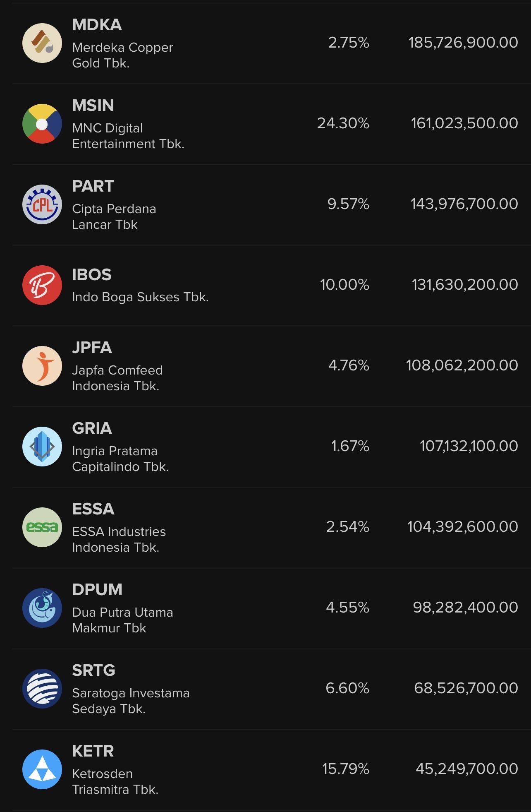Open Indo Boga Sukses Tbk. details
Viewport: 531px width, 812px height.
pyautogui.click(x=140, y=297)
